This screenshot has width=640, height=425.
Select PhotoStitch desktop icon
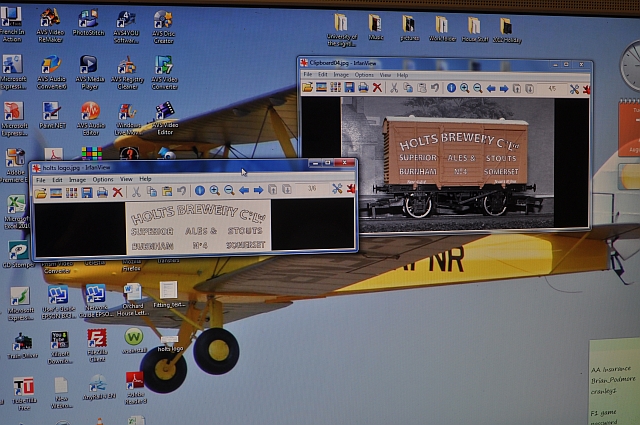88,22
